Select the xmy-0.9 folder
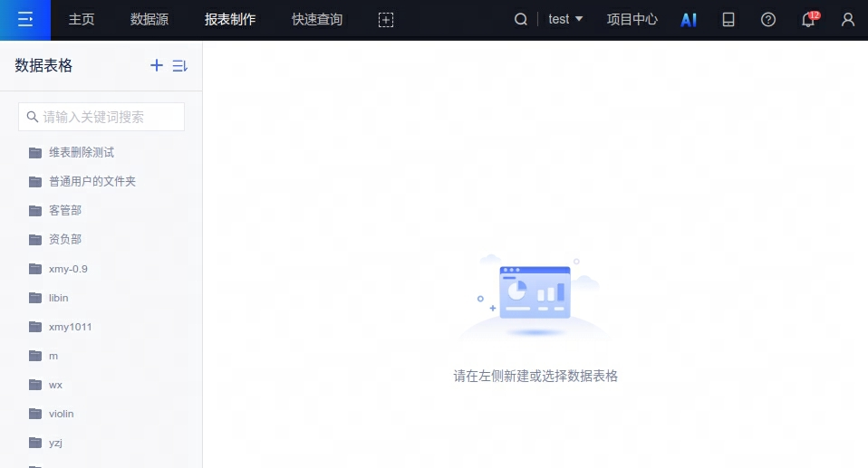Screen dimensions: 868x468 click(68, 269)
